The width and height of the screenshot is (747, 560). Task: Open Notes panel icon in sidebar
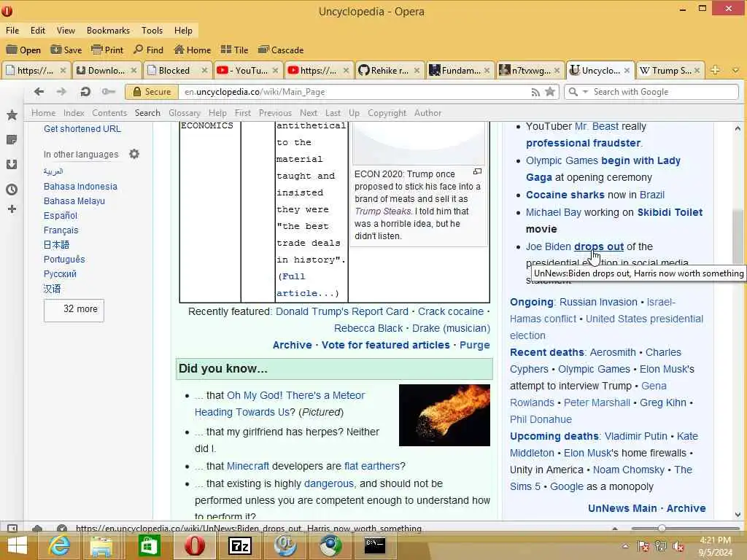[x=12, y=139]
